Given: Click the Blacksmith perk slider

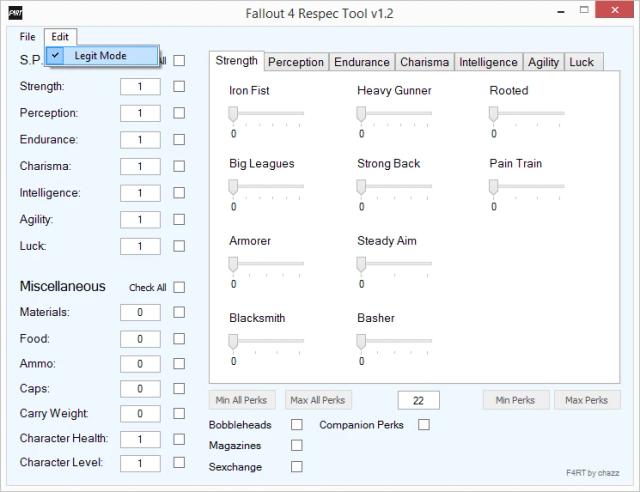Looking at the screenshot, I should 266,343.
